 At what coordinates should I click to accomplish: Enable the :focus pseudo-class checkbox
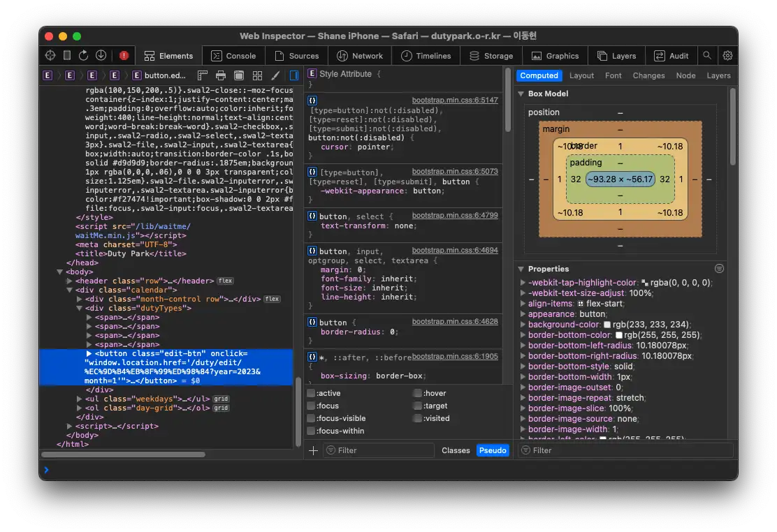pyautogui.click(x=311, y=406)
